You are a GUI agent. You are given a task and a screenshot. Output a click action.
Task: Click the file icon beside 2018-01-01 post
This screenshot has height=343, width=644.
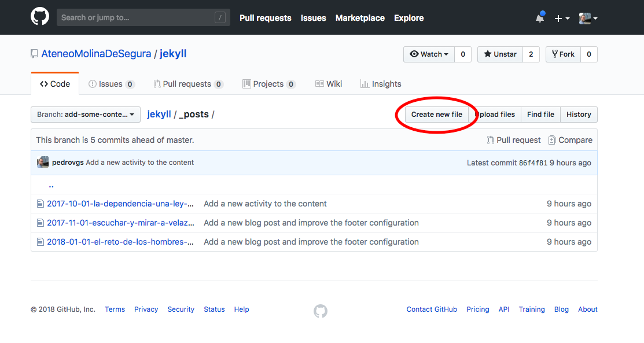coord(41,242)
